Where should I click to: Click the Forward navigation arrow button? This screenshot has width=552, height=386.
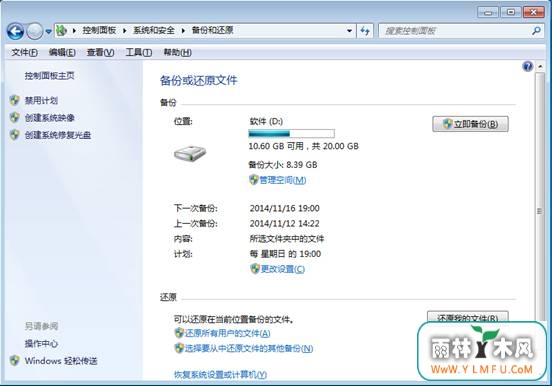tap(35, 32)
